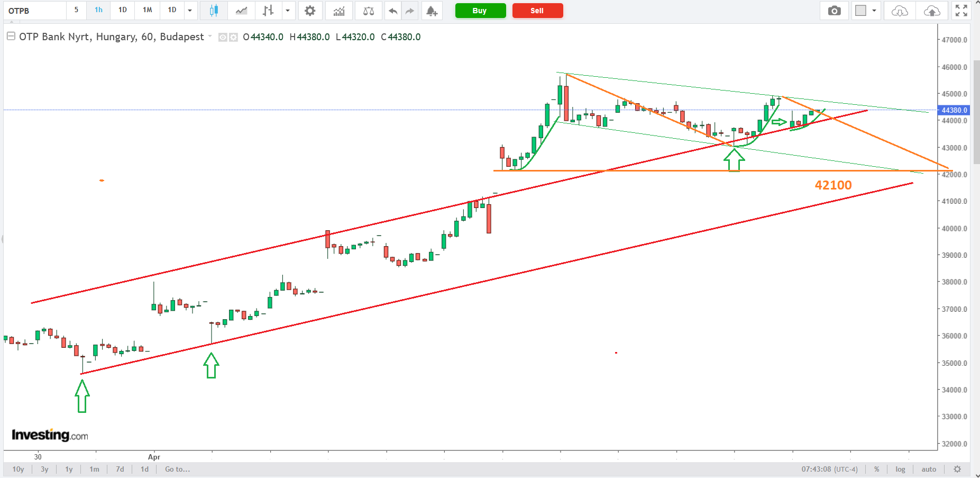Undo the last chart action

coord(392,11)
